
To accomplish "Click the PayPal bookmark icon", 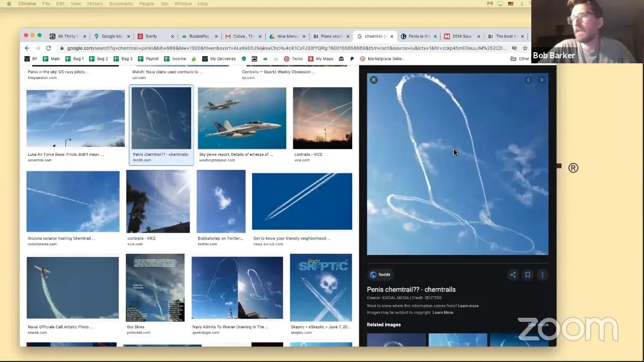I will click(x=352, y=59).
